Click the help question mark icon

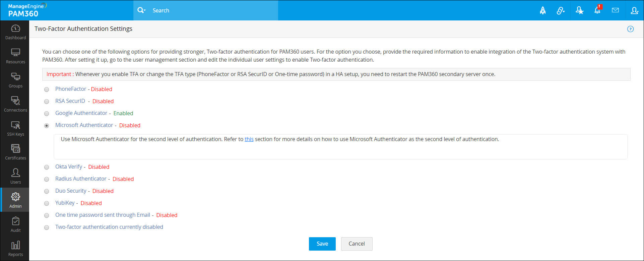click(630, 29)
